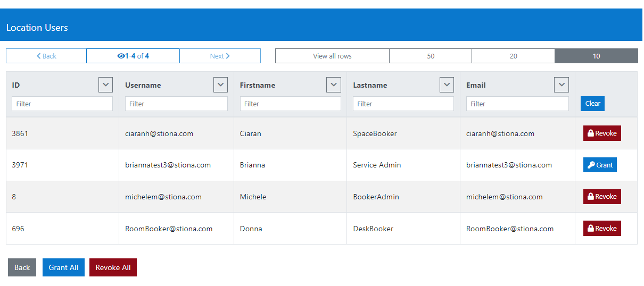Show 10 rows per page
The width and height of the screenshot is (644, 286).
pos(596,56)
